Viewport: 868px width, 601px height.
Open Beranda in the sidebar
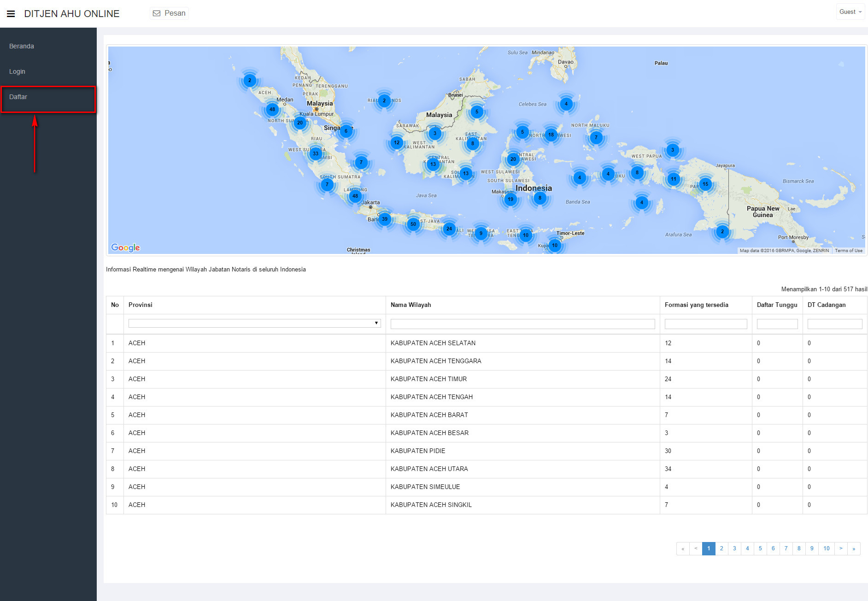pyautogui.click(x=22, y=46)
